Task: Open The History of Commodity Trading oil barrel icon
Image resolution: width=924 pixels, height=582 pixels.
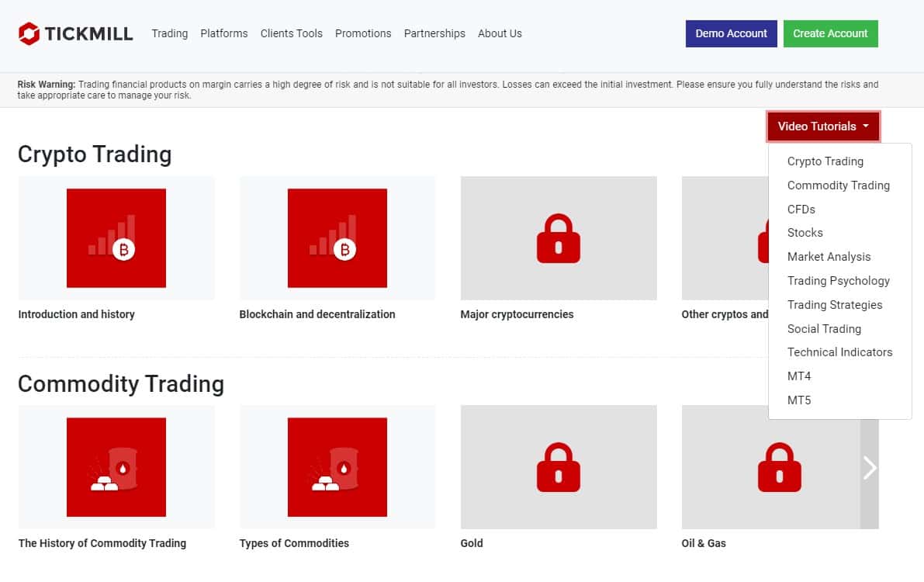Action: pyautogui.click(x=116, y=467)
